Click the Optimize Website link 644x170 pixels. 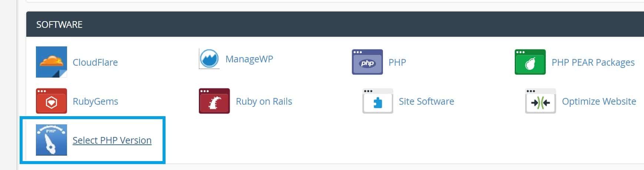[x=599, y=101]
